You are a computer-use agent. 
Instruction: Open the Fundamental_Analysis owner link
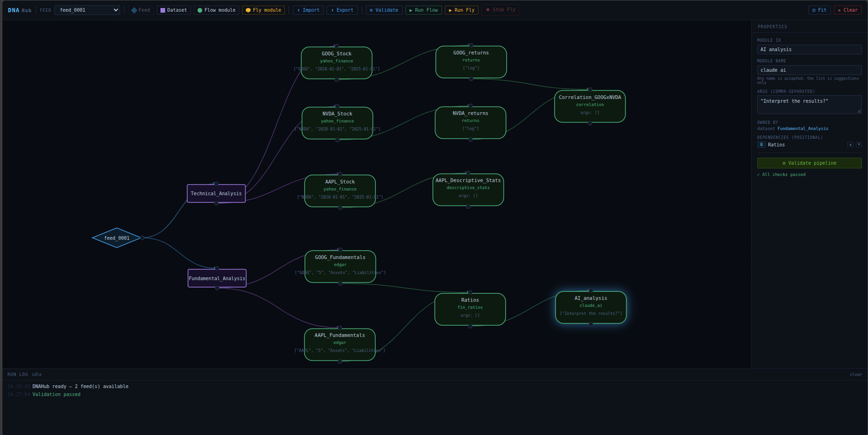pyautogui.click(x=803, y=129)
